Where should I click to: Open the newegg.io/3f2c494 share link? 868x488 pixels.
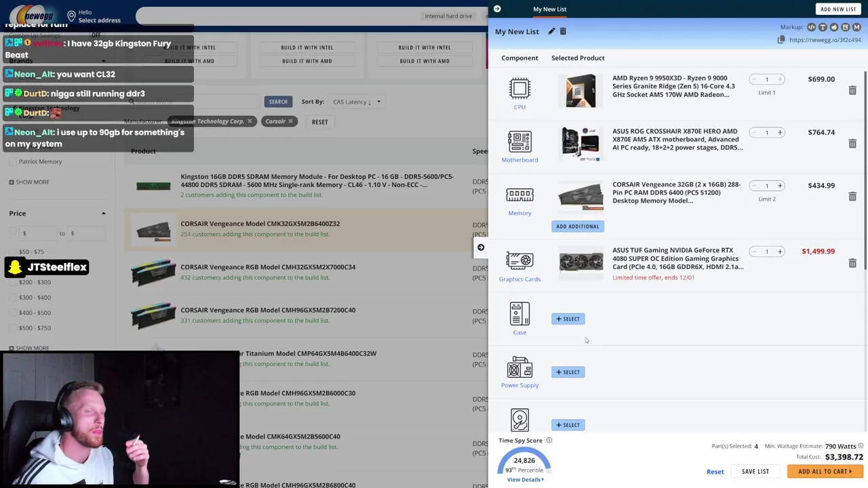825,40
